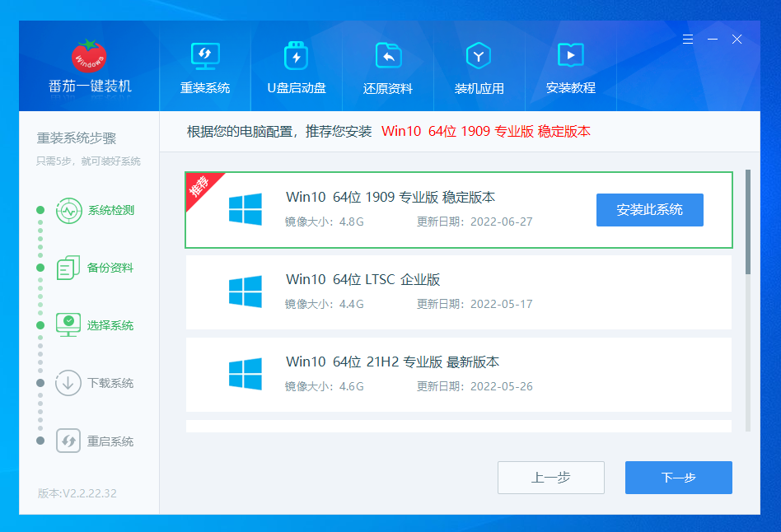Click the 重启系统 restart step icon
Viewport: 781px width, 532px height.
pos(68,441)
